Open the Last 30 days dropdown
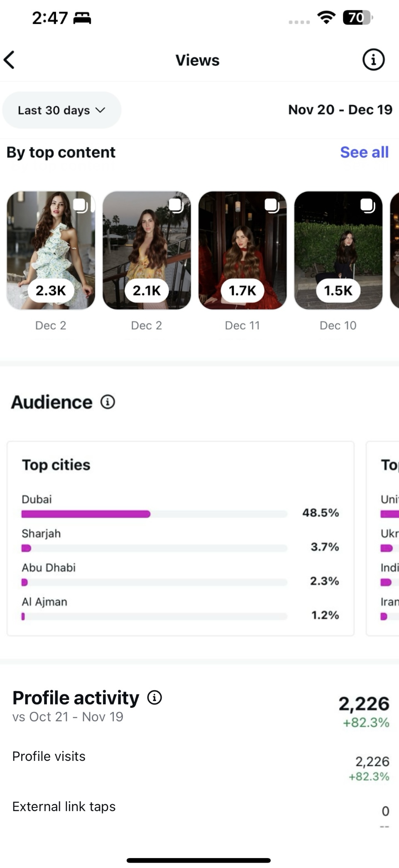399x868 pixels. click(x=61, y=110)
